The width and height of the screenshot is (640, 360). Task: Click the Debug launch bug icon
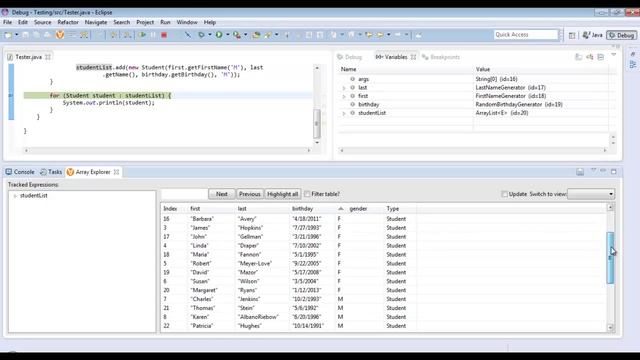click(x=201, y=35)
